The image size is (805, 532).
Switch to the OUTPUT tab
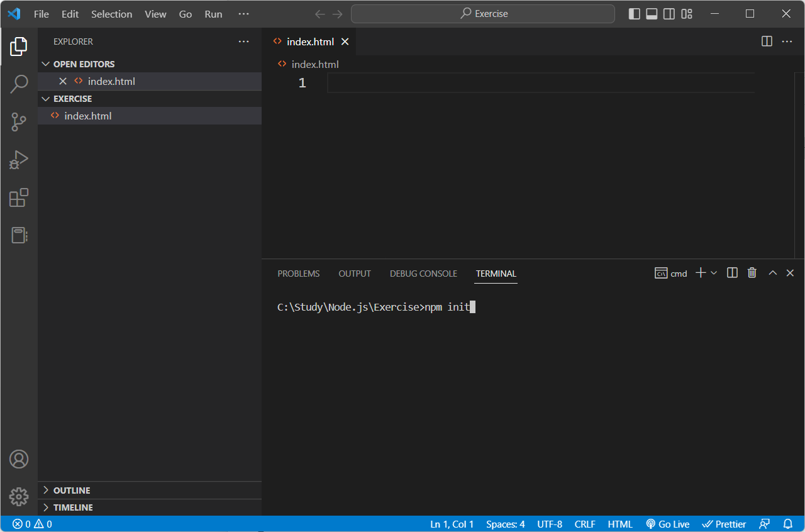[355, 274]
